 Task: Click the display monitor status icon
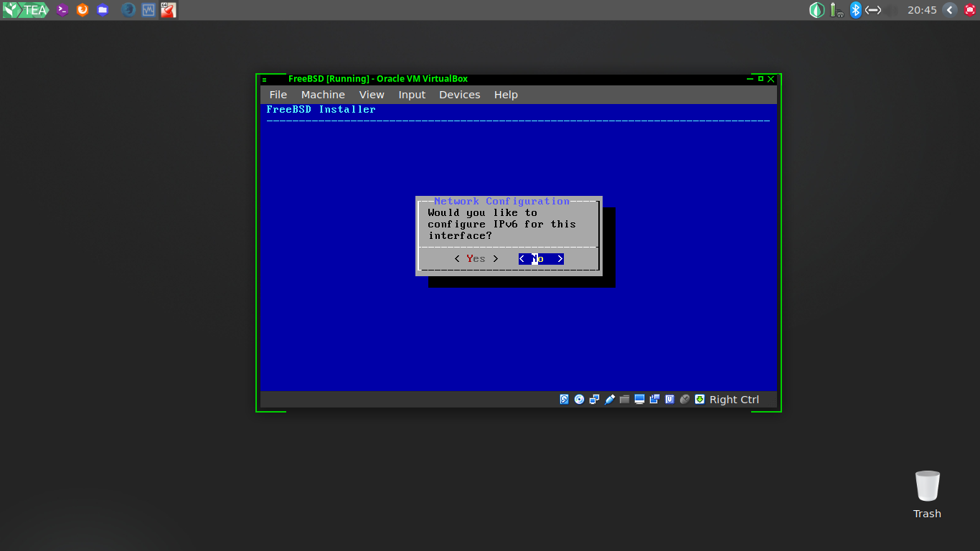[639, 400]
